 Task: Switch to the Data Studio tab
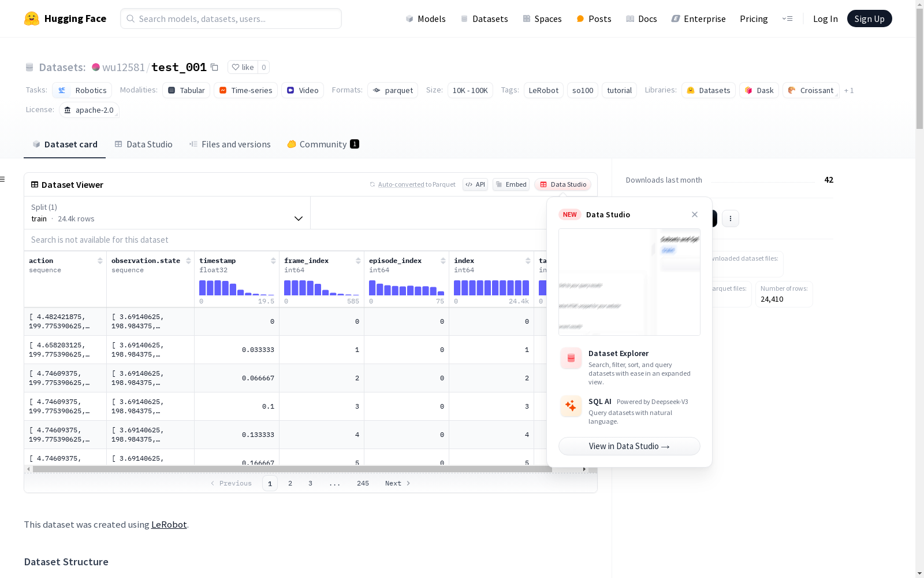143,144
